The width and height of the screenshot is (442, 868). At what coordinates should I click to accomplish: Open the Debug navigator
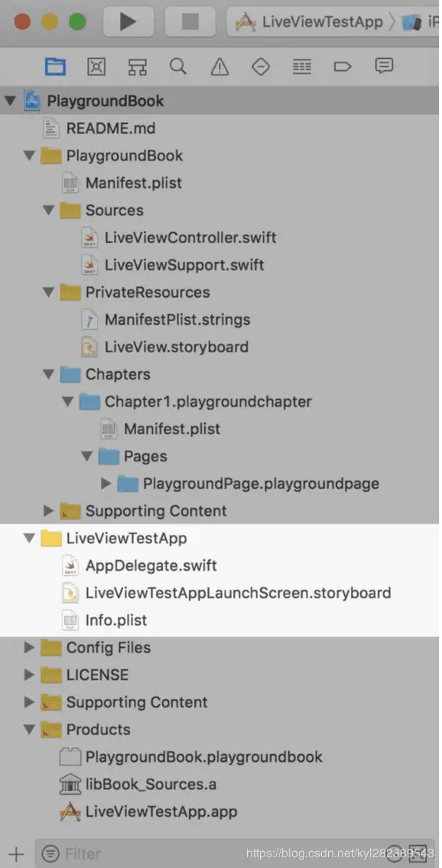point(301,66)
